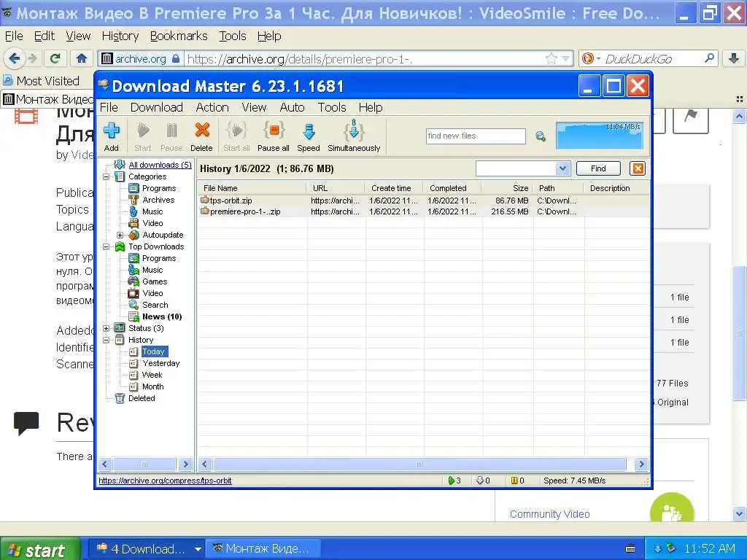Click All downloads (5) link

click(x=160, y=165)
